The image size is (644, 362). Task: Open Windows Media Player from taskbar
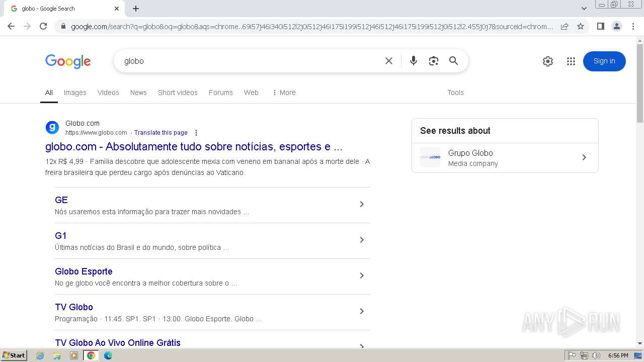pos(74,355)
